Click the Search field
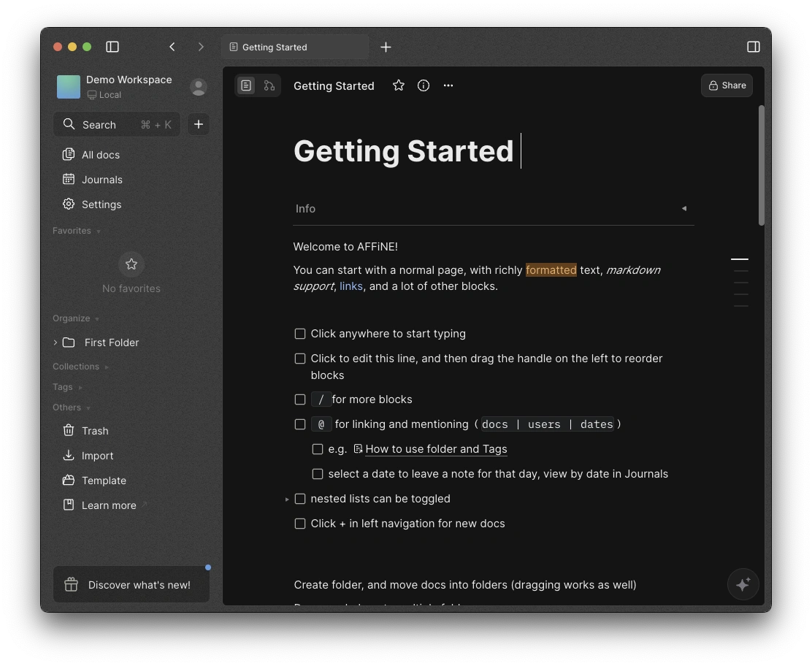 [117, 124]
